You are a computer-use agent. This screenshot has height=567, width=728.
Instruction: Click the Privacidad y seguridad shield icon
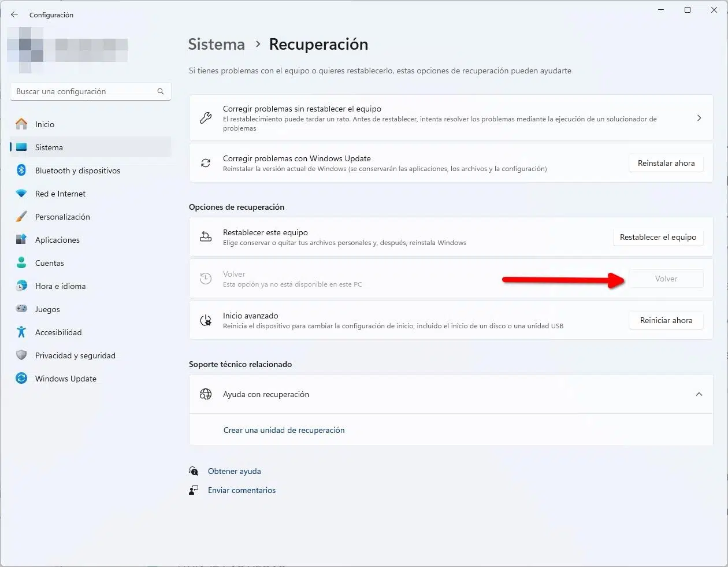[x=21, y=355]
